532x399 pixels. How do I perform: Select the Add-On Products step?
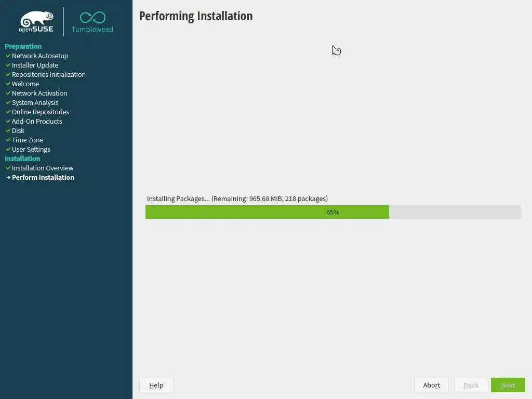coord(37,121)
